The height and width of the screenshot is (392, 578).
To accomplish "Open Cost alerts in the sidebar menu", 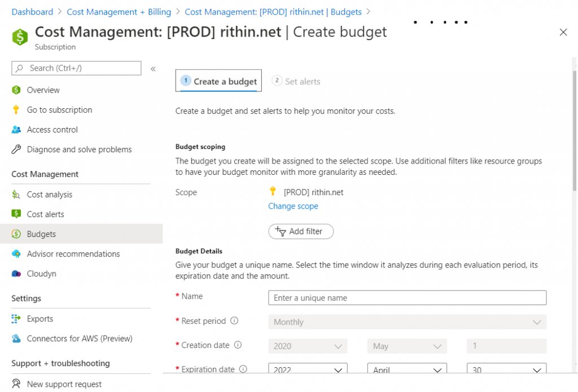I will pyautogui.click(x=45, y=214).
